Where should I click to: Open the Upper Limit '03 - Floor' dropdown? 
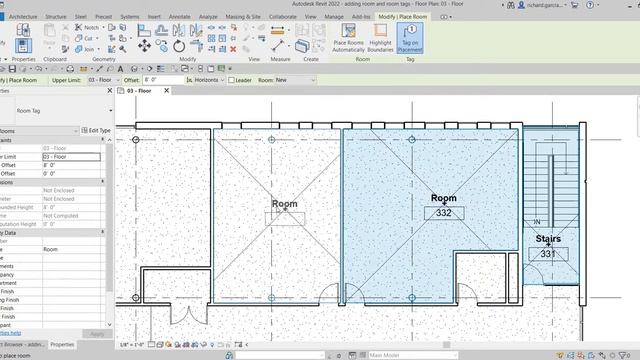click(x=104, y=80)
